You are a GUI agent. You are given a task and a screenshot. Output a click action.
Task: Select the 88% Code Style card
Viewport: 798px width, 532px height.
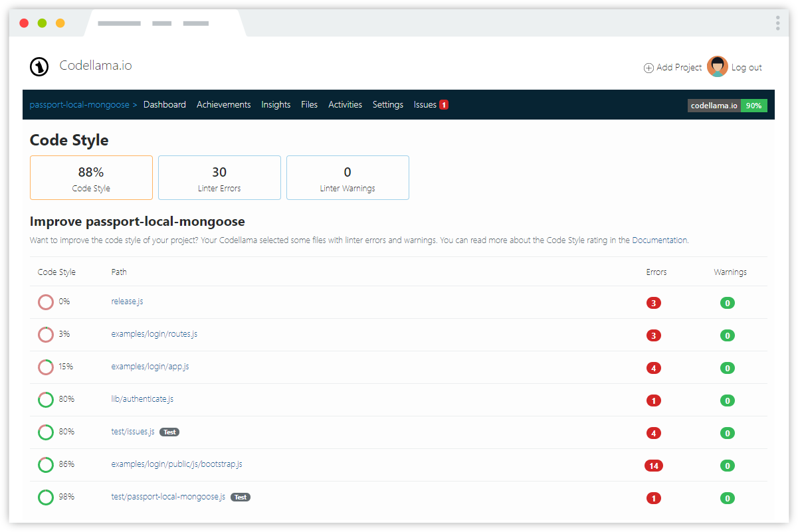tap(91, 177)
